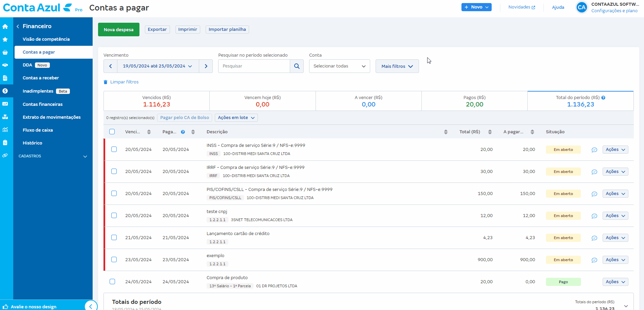This screenshot has width=644, height=310.
Task: Open Visão de competência menu item
Action: pos(46,39)
